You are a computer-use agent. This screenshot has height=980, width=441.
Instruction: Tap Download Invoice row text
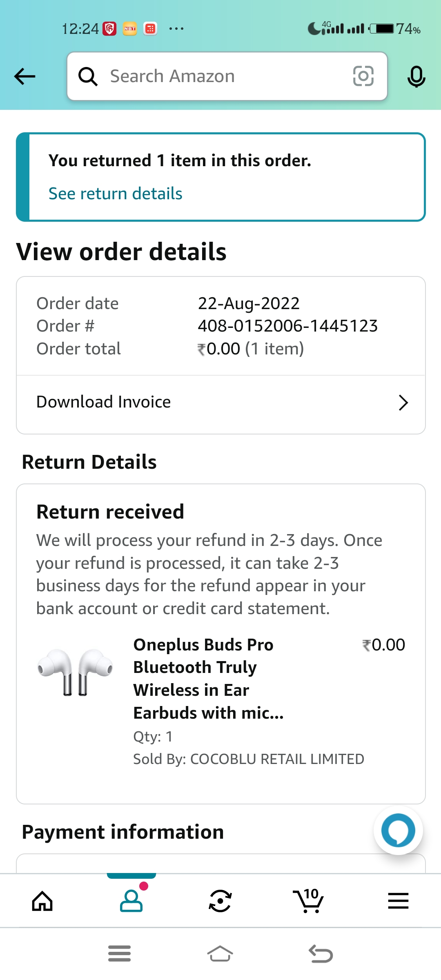pyautogui.click(x=104, y=402)
